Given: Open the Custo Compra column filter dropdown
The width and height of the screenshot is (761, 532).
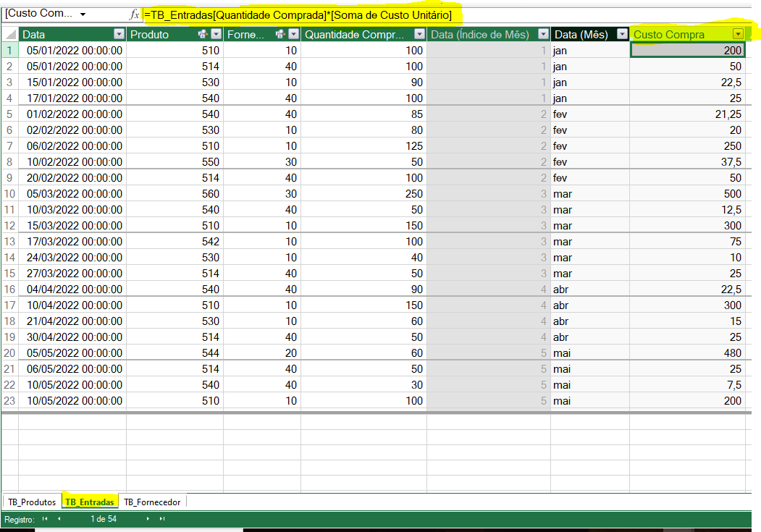Looking at the screenshot, I should point(738,34).
